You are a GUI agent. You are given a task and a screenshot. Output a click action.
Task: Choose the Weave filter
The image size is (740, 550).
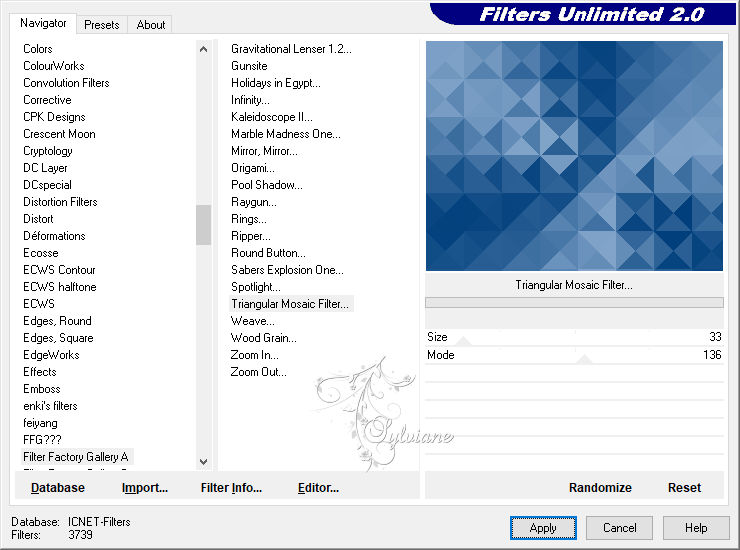point(252,321)
